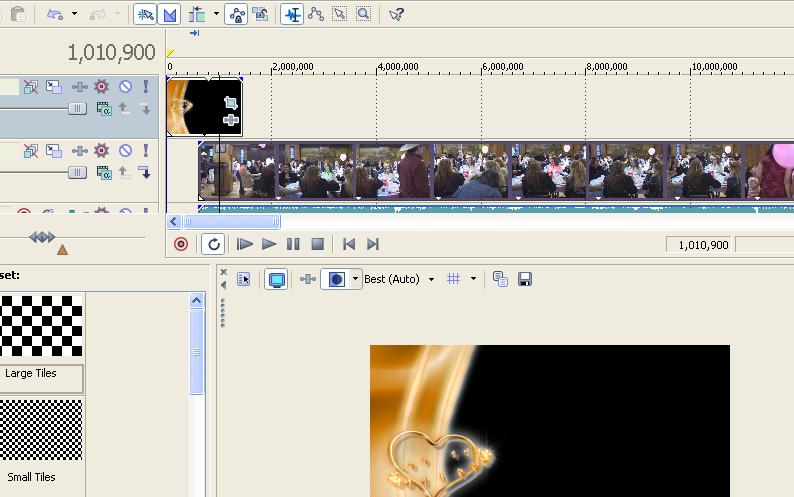Click the timeline scrollbar left arrow
The image size is (794, 497).
point(174,221)
